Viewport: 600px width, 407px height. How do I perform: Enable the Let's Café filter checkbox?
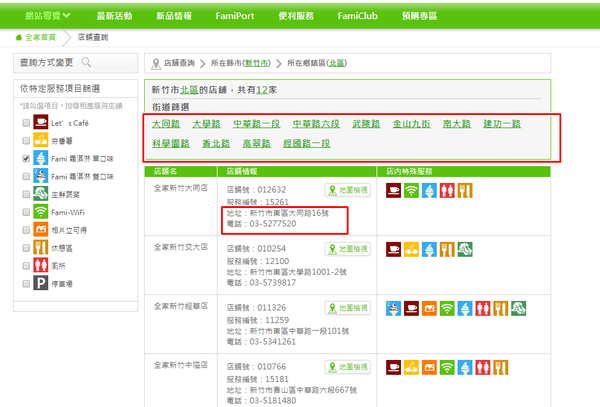pyautogui.click(x=26, y=123)
